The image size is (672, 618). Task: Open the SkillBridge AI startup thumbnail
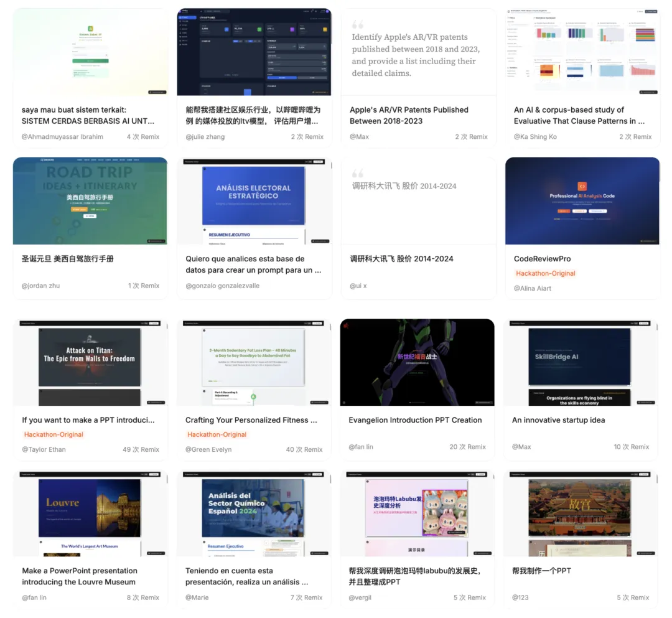tap(581, 362)
